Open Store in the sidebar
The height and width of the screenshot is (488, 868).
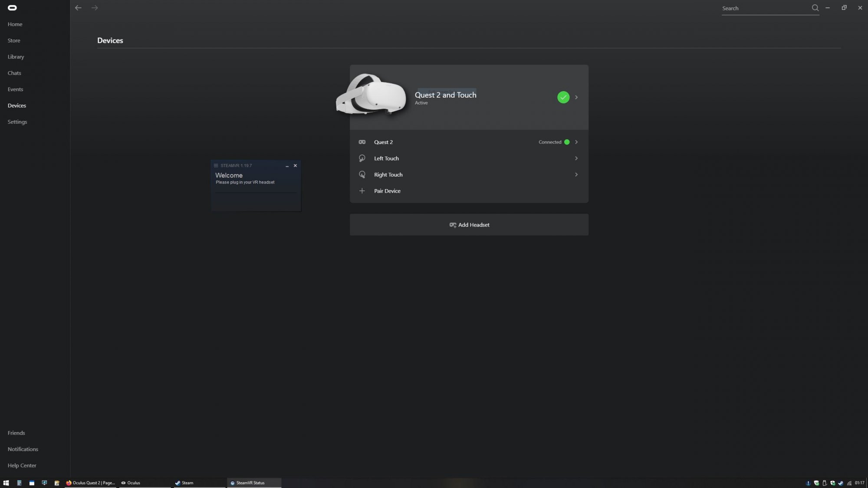pos(14,41)
